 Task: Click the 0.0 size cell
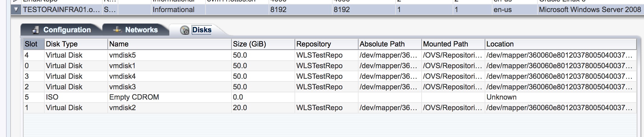[263, 97]
